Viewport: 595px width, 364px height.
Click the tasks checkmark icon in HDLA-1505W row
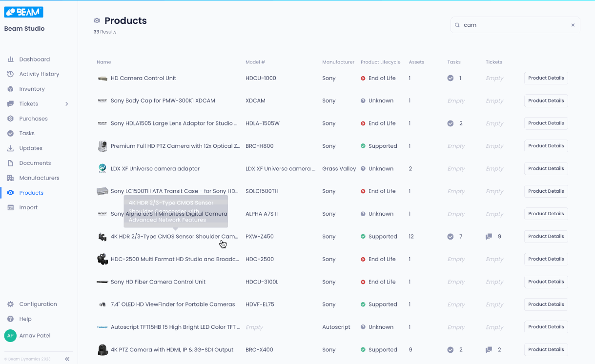point(451,123)
